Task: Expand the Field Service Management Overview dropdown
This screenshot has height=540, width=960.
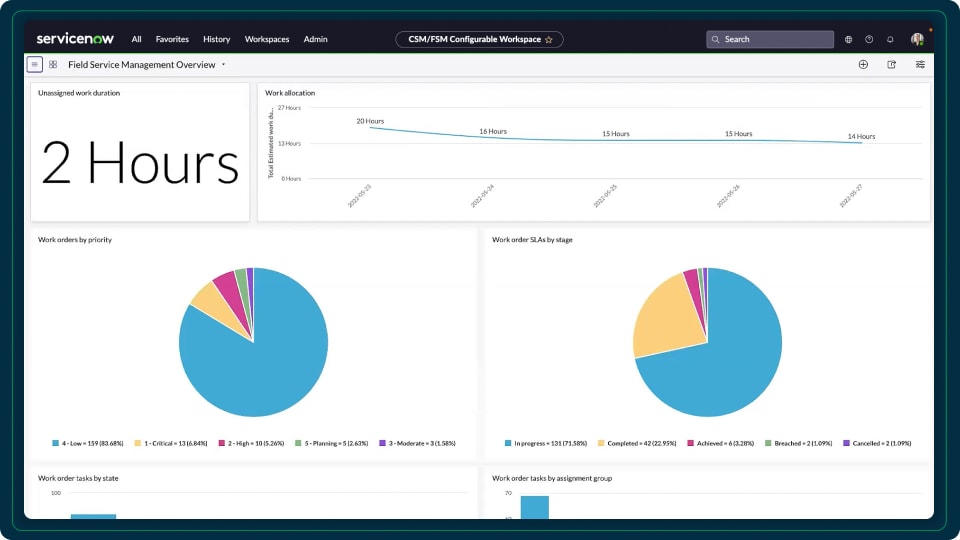Action: click(x=223, y=64)
